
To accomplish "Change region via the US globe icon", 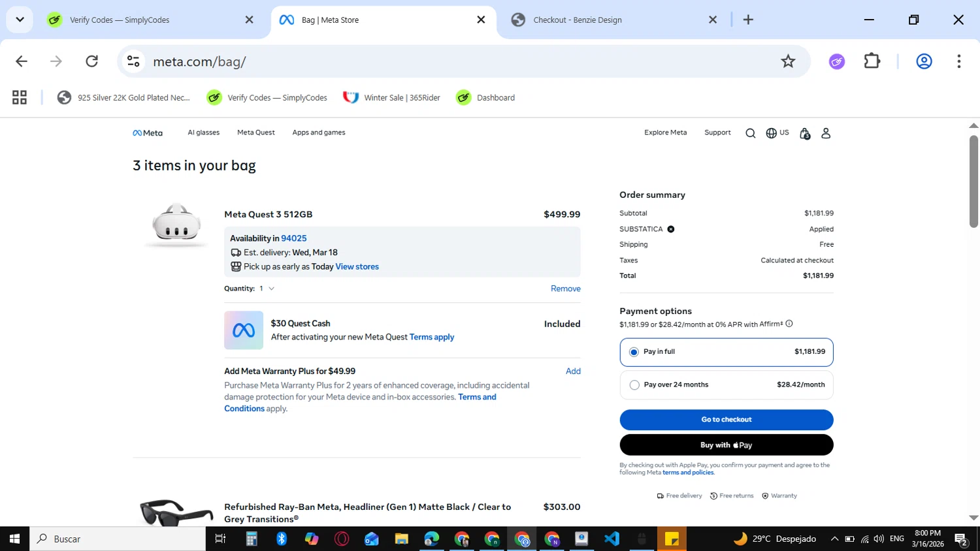I will pyautogui.click(x=777, y=133).
